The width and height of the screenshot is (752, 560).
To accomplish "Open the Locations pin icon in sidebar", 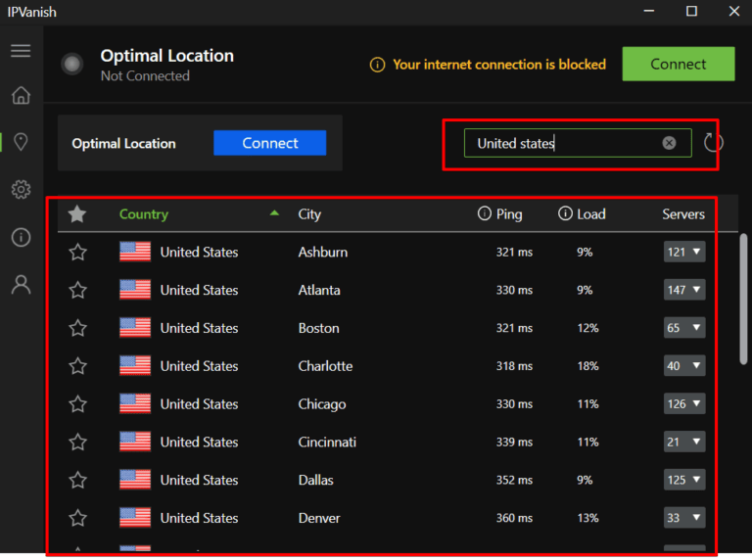I will (21, 143).
